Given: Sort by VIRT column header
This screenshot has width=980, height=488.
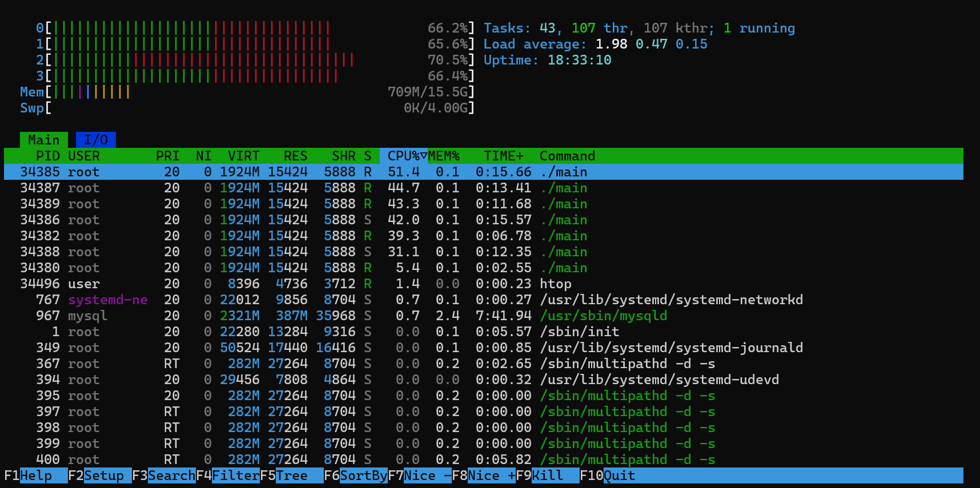Looking at the screenshot, I should [244, 156].
